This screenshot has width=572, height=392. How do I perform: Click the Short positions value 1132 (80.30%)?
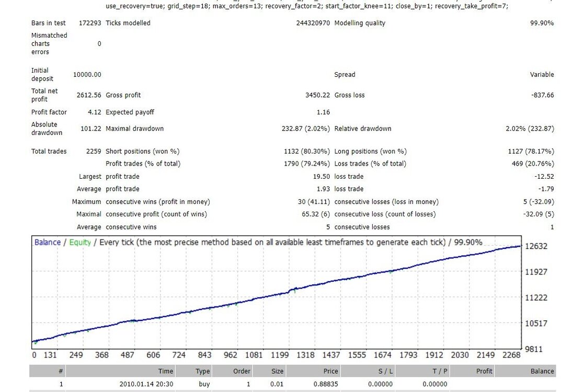tap(307, 152)
